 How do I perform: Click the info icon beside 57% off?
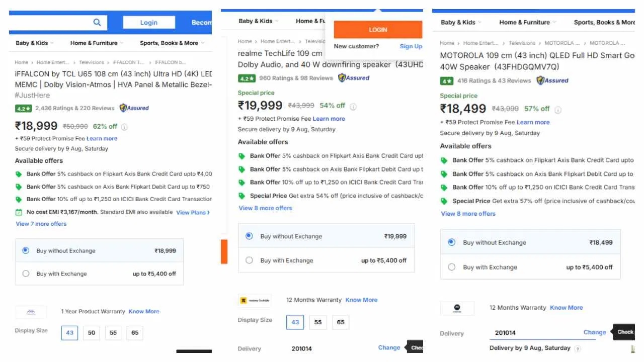click(x=558, y=109)
